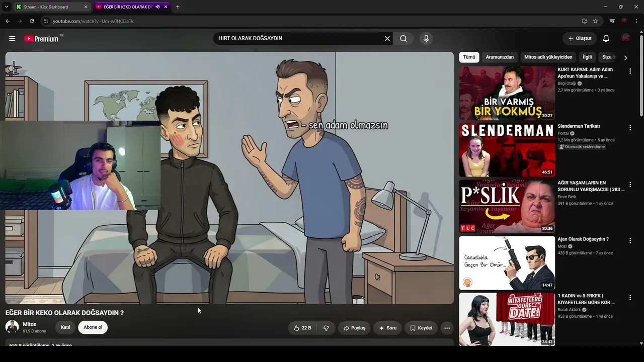
Task: Select the Mitos adlı yükleyiciden chip
Action: (x=548, y=57)
